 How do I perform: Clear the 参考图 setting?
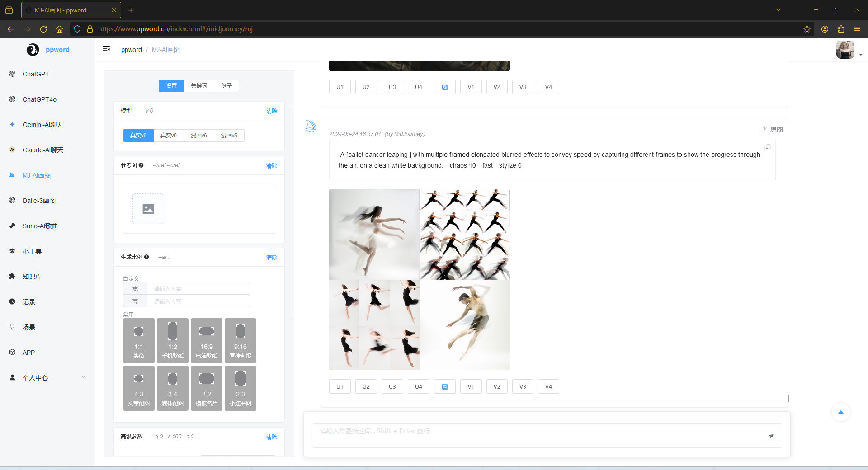tap(272, 166)
